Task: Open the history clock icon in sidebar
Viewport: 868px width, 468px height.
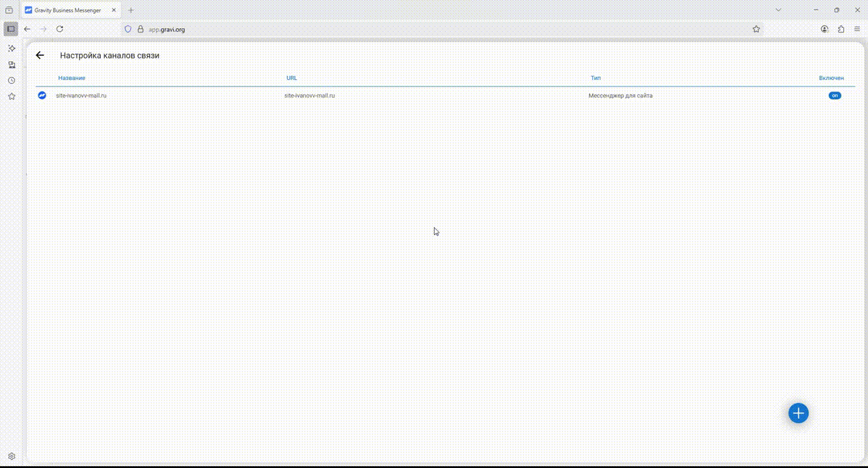Action: 11,81
